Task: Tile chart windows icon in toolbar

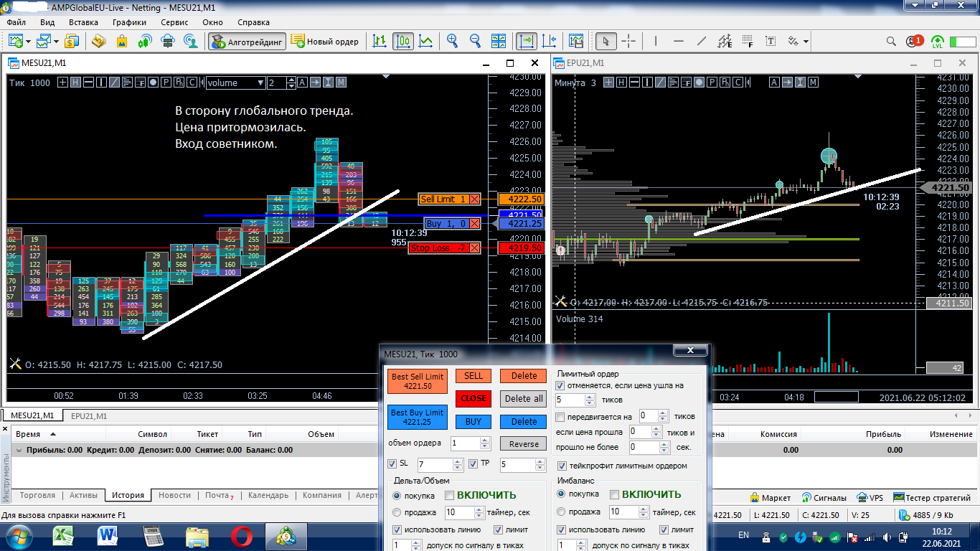Action: pos(498,41)
